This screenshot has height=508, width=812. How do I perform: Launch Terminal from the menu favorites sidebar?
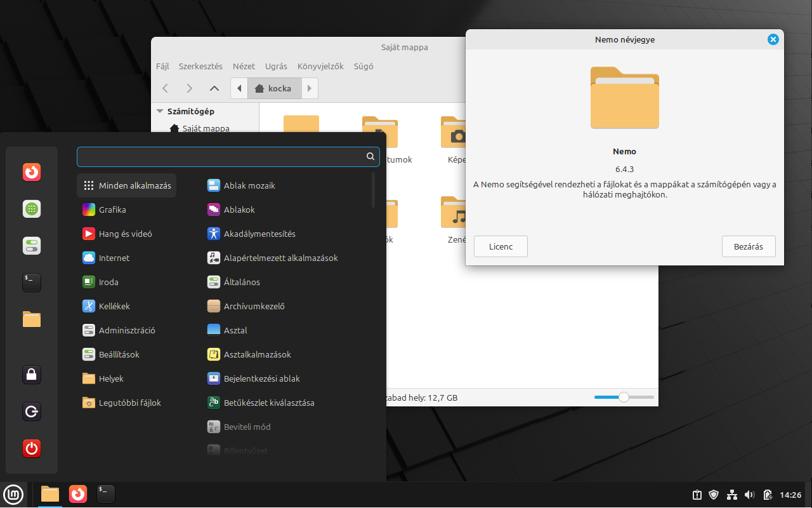click(32, 283)
